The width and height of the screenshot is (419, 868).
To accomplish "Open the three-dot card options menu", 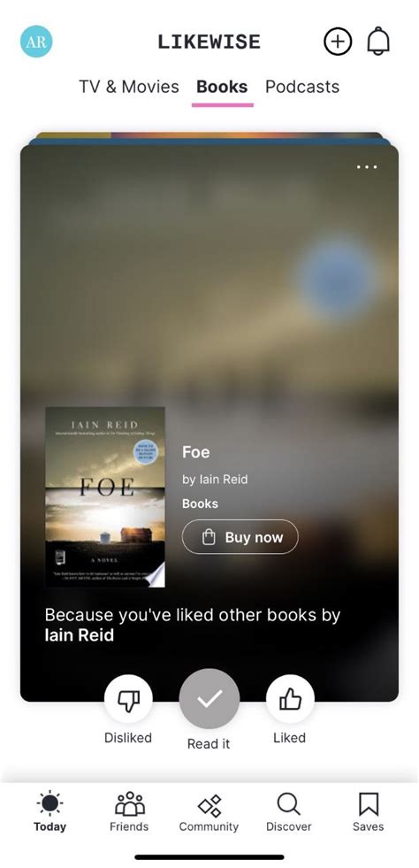I will pos(367,166).
